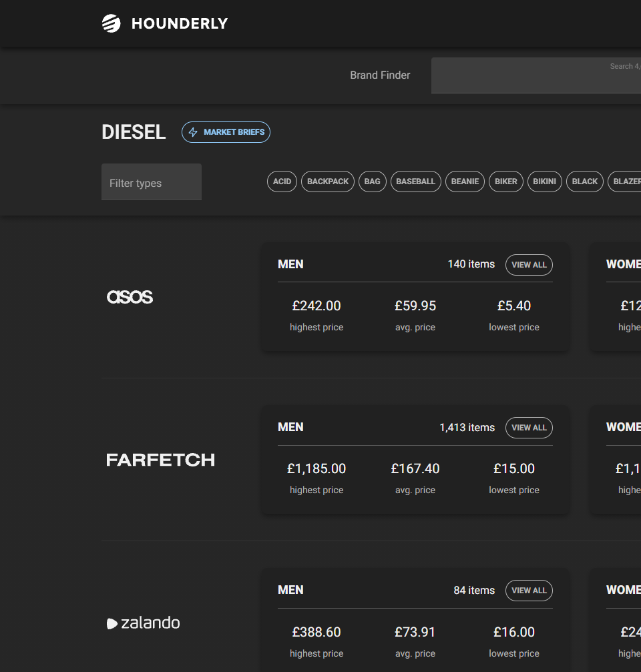
Task: Click Farfetch lowest price £15.00
Action: pos(514,469)
